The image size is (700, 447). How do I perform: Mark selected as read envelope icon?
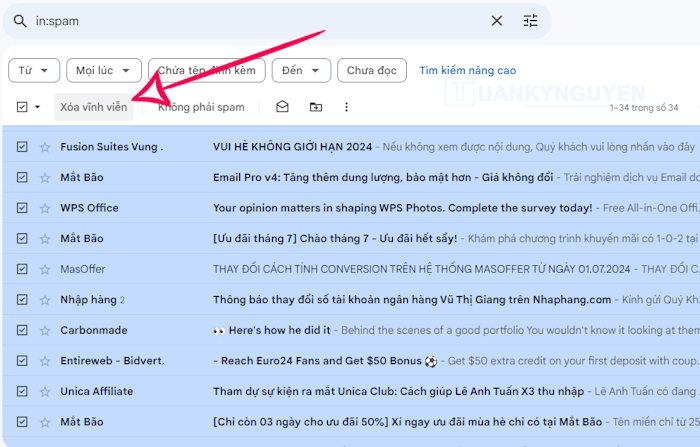coord(282,107)
